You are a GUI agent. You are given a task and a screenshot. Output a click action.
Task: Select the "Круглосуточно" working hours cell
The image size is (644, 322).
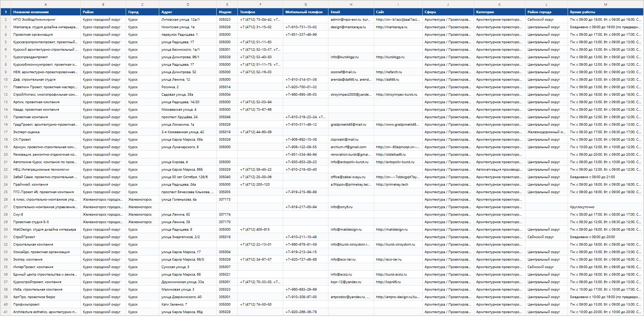tap(605, 207)
